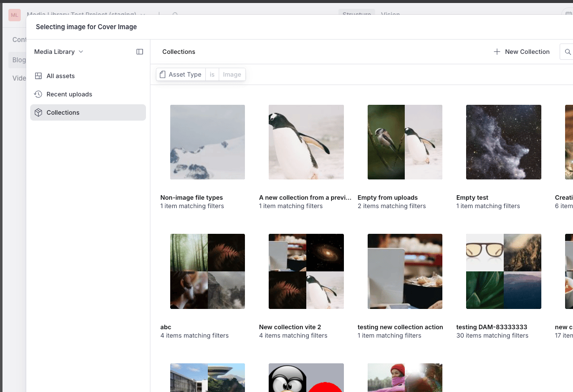The height and width of the screenshot is (392, 573).
Task: Open the Image filter value selector
Action: coord(232,75)
